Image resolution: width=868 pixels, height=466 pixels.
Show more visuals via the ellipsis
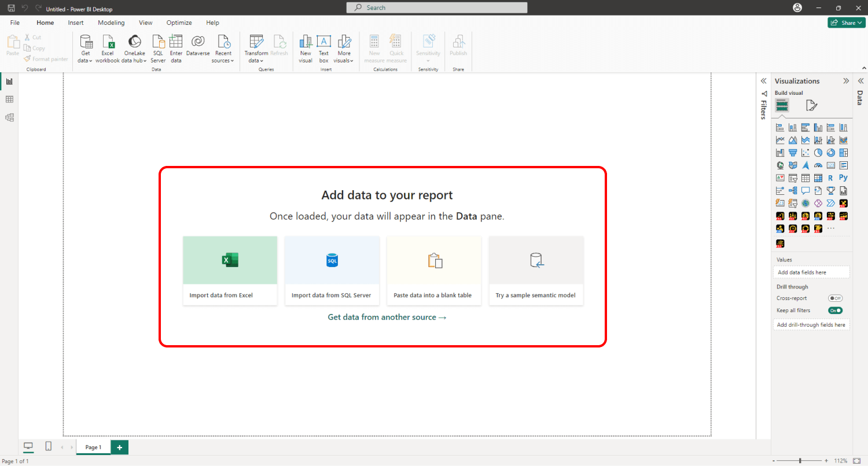[x=831, y=229]
